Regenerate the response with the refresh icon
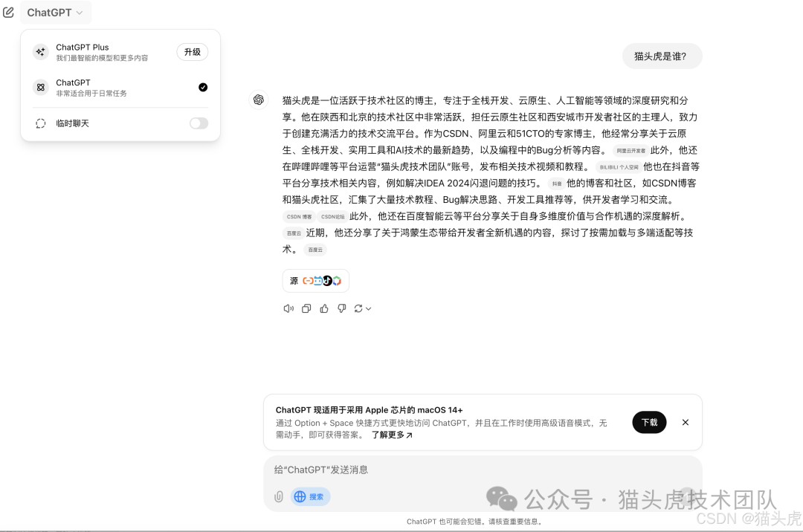This screenshot has height=532, width=803. 358,308
